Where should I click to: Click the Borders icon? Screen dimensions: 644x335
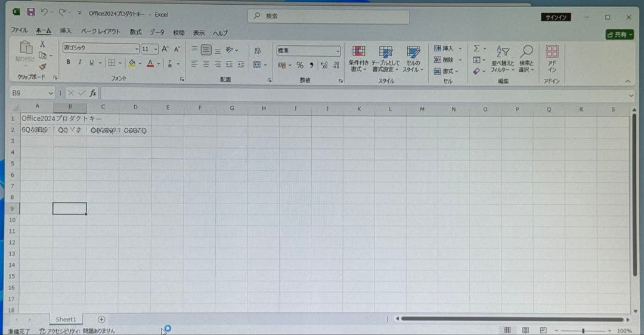[112, 63]
